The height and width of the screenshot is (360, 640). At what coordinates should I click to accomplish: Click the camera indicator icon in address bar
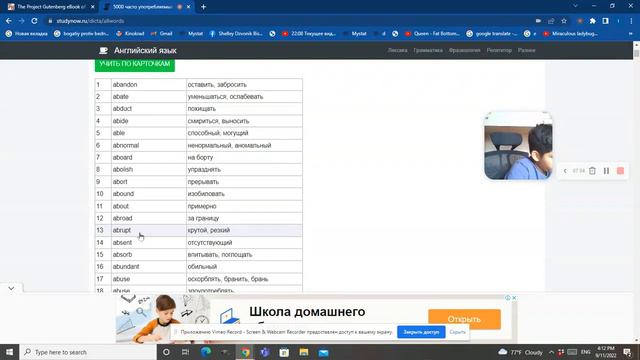pos(538,21)
